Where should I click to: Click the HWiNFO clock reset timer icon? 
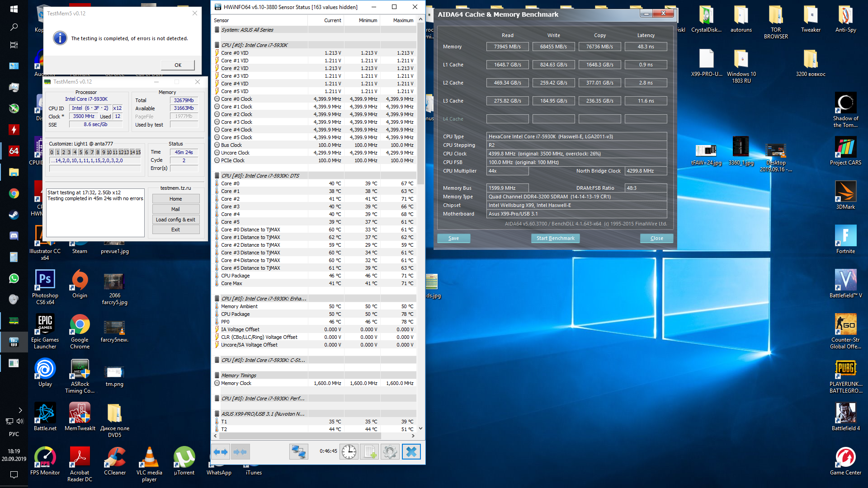pos(349,451)
